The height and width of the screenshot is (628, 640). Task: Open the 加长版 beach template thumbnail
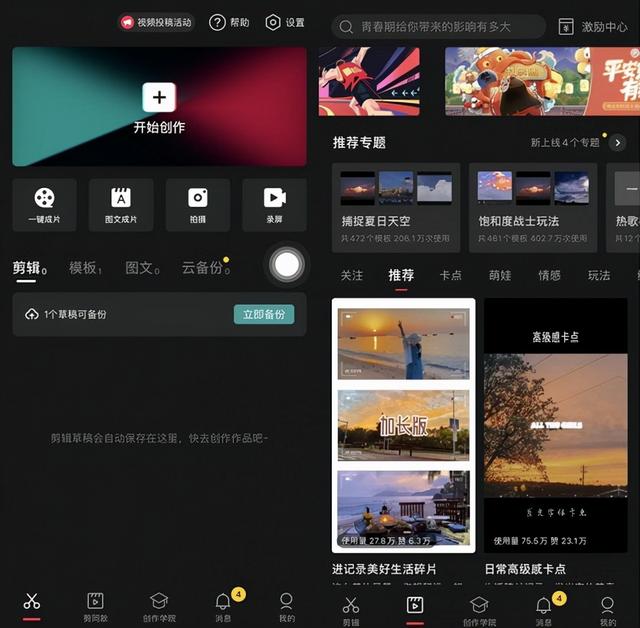(404, 425)
